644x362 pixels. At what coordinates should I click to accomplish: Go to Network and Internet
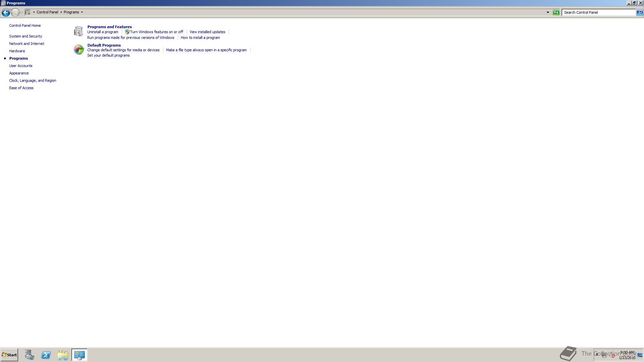tap(26, 44)
